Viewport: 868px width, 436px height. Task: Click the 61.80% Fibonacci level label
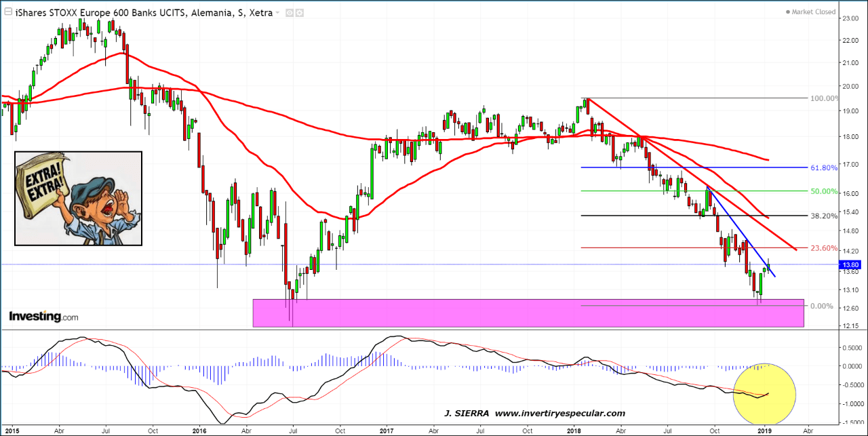[x=824, y=167]
